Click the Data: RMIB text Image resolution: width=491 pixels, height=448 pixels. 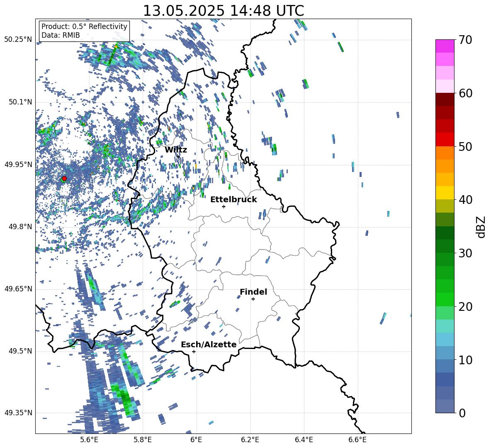61,35
